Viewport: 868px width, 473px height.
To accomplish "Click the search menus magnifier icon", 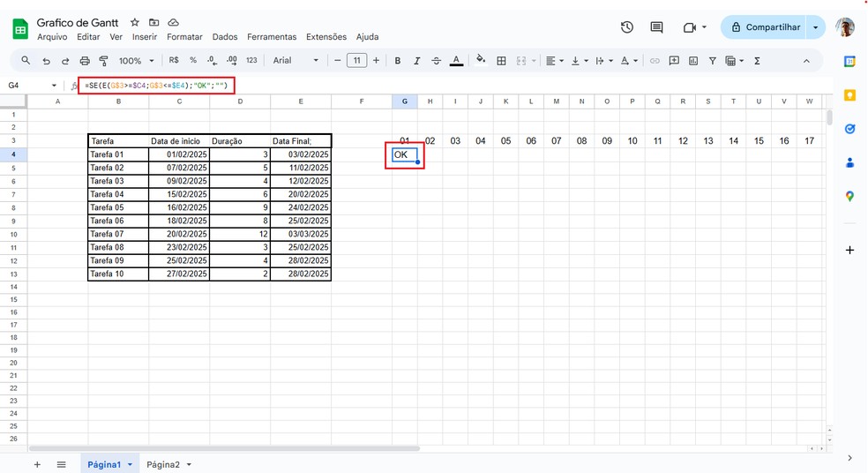I will (x=26, y=60).
